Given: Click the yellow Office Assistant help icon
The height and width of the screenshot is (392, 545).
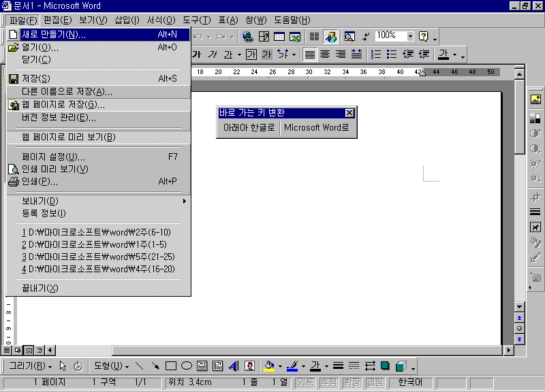Looking at the screenshot, I should click(x=423, y=37).
